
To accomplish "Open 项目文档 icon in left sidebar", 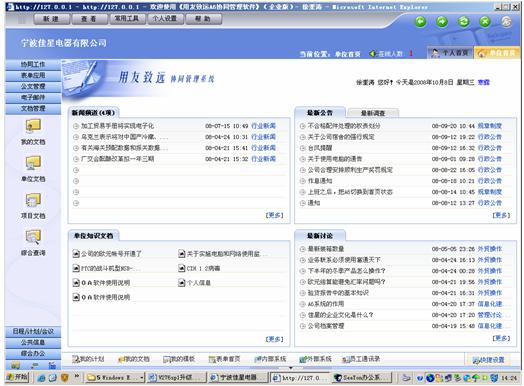I will (33, 206).
